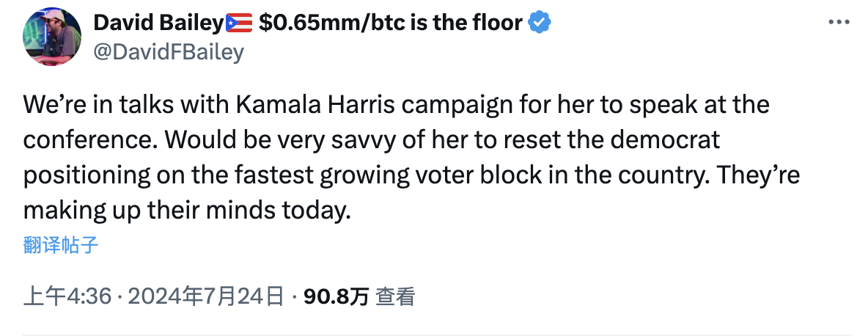Click the David Bailey display name

point(158,23)
